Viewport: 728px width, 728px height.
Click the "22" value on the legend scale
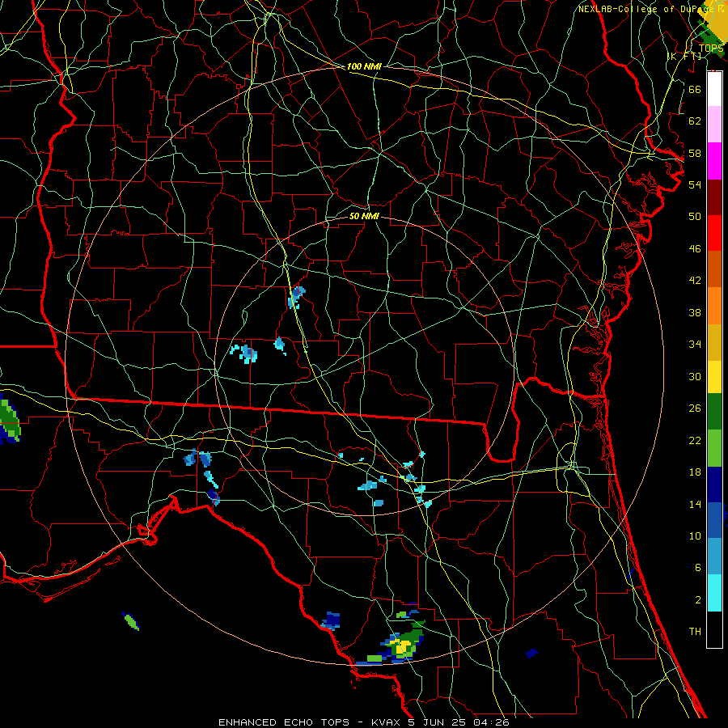coord(695,440)
